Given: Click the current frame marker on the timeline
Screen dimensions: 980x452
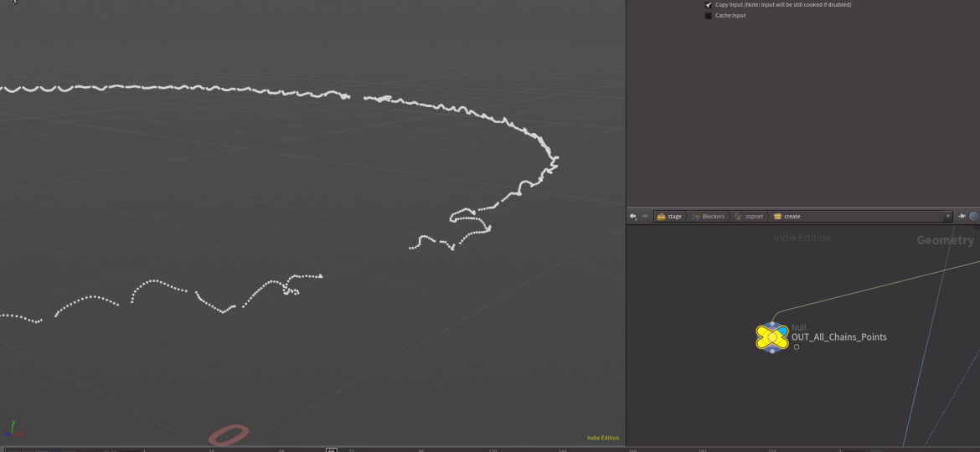Looking at the screenshot, I should coord(332,449).
